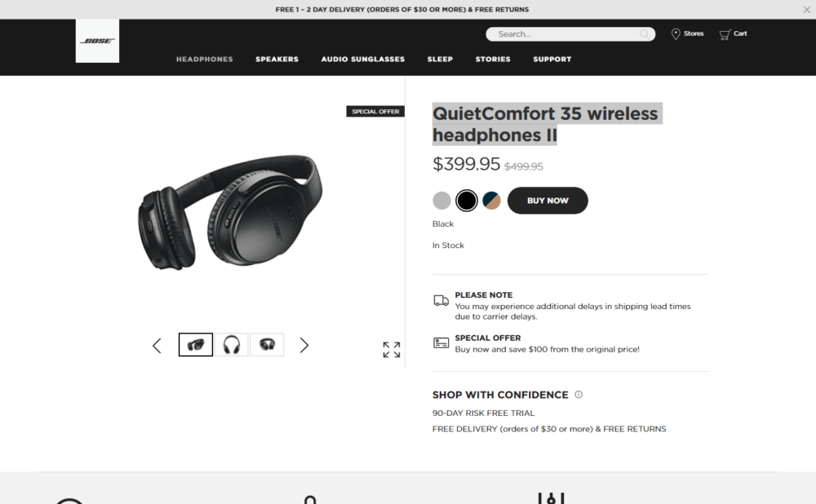816x504 pixels.
Task: Select the silver color option
Action: coord(441,201)
